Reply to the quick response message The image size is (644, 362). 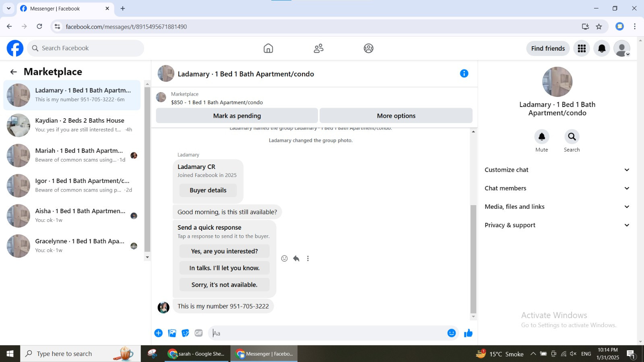point(296,259)
